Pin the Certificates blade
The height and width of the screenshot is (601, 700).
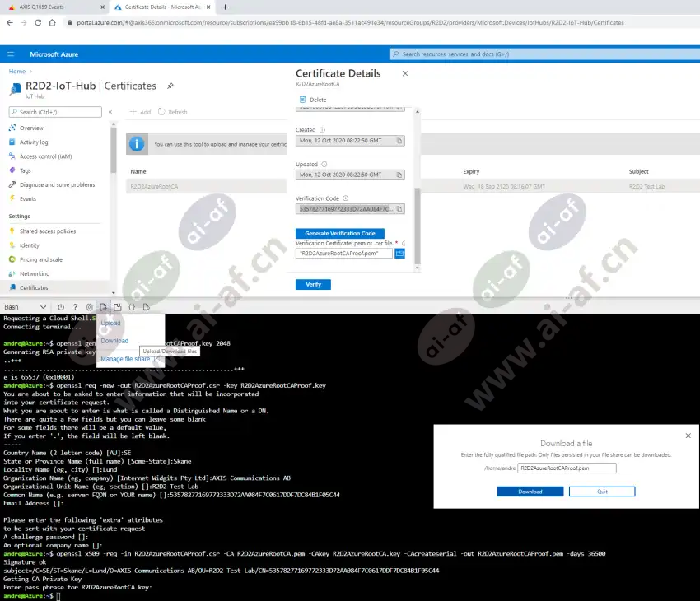pos(170,86)
